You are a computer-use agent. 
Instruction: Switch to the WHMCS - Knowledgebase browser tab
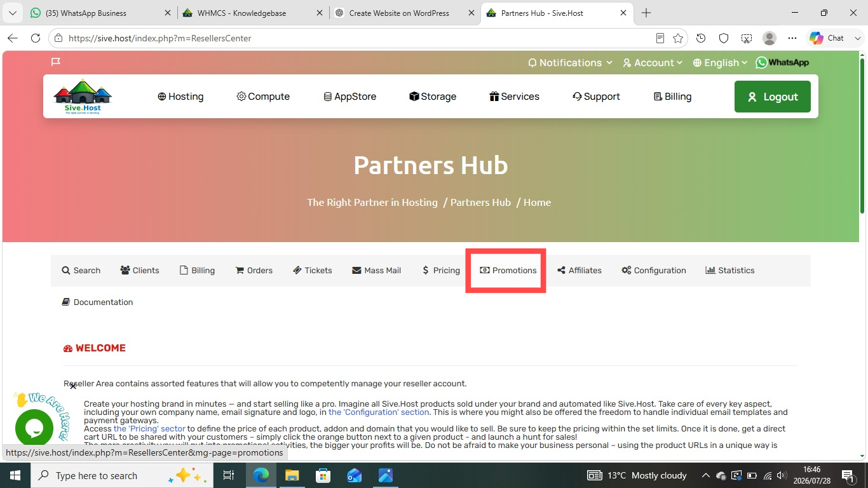253,13
